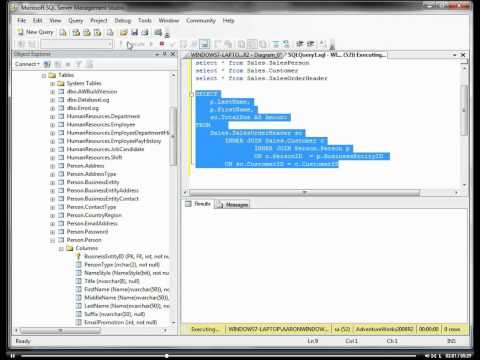
Task: Switch to the Diagram_0 document tab
Action: point(236,55)
